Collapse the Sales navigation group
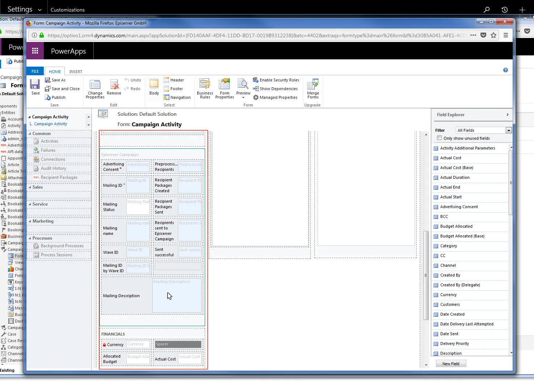 pos(30,187)
